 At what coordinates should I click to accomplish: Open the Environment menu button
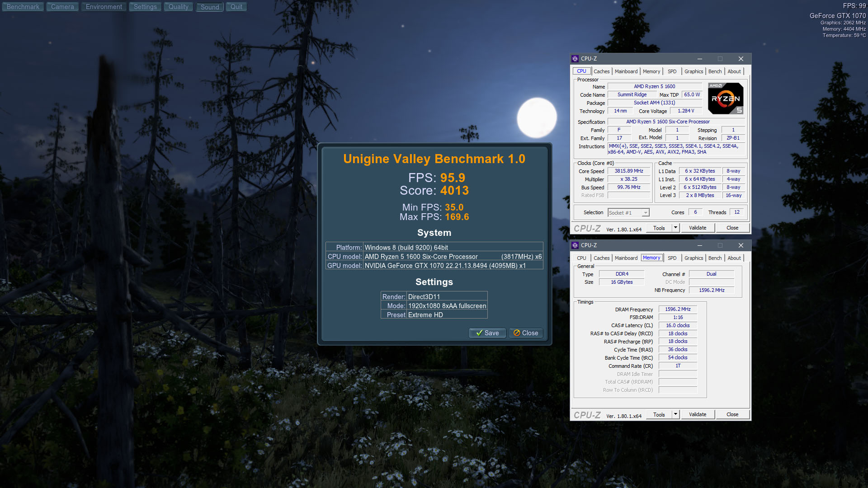coord(104,7)
